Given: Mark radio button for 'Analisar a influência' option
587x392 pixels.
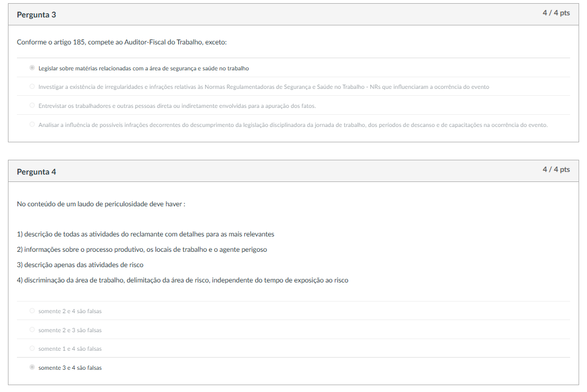Looking at the screenshot, I should pos(32,125).
